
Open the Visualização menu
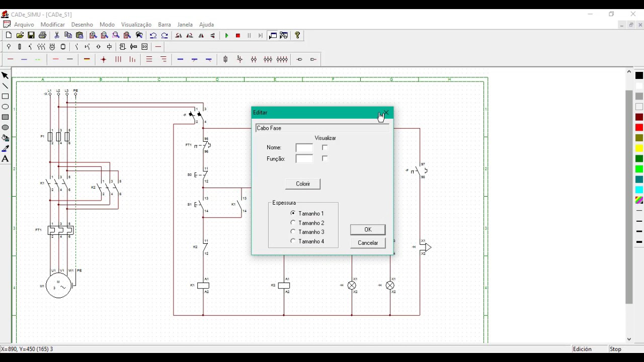[136, 25]
